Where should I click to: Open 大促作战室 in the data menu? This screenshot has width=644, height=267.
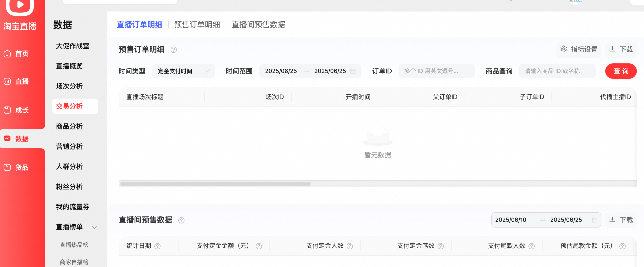click(x=72, y=46)
